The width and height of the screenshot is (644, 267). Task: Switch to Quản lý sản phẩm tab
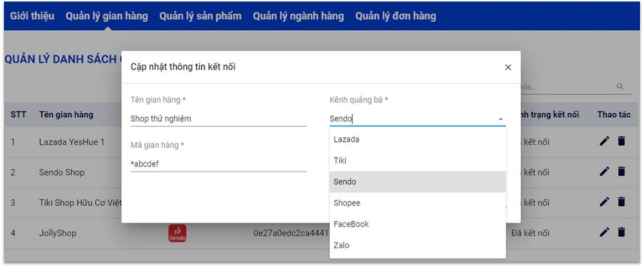coord(200,16)
